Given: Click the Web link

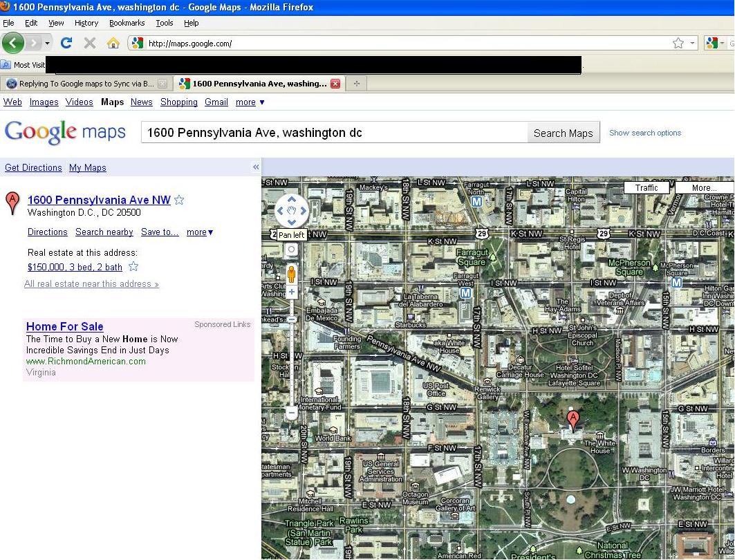Looking at the screenshot, I should coord(12,102).
